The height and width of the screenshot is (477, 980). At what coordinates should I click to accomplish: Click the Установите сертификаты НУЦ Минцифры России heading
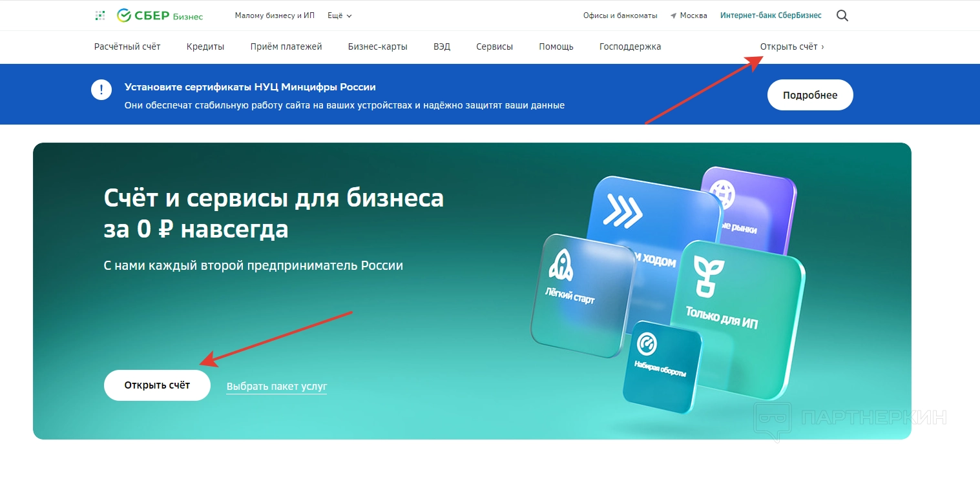tap(250, 87)
